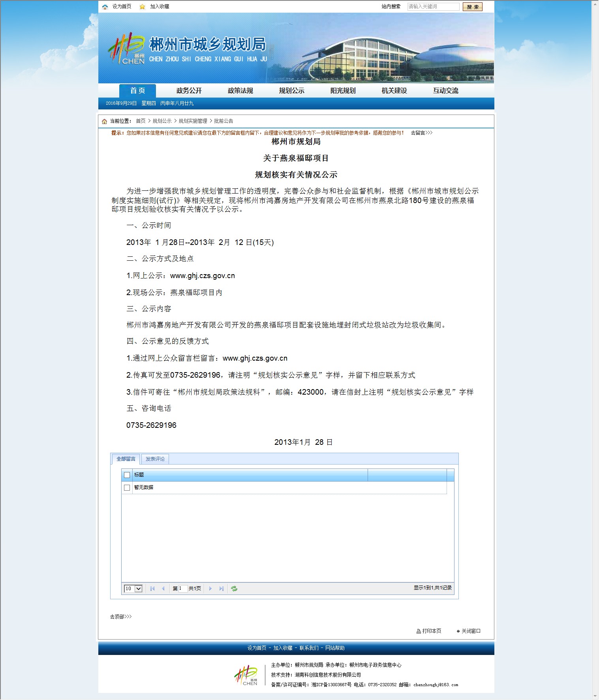Viewport: 599px width, 700px height.
Task: Switch to the 全部留言 tab
Action: (x=126, y=459)
